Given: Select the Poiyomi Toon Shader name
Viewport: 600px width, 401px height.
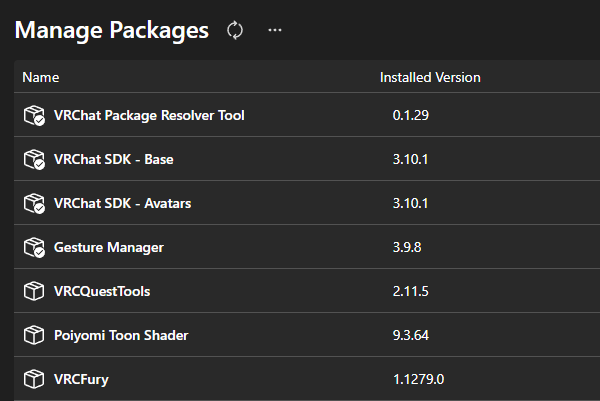Looking at the screenshot, I should pyautogui.click(x=121, y=336).
